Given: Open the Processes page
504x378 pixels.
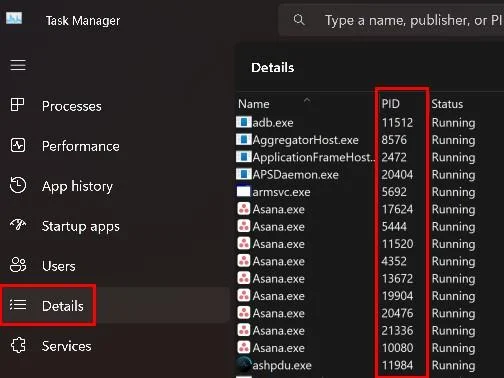Looking at the screenshot, I should [72, 106].
